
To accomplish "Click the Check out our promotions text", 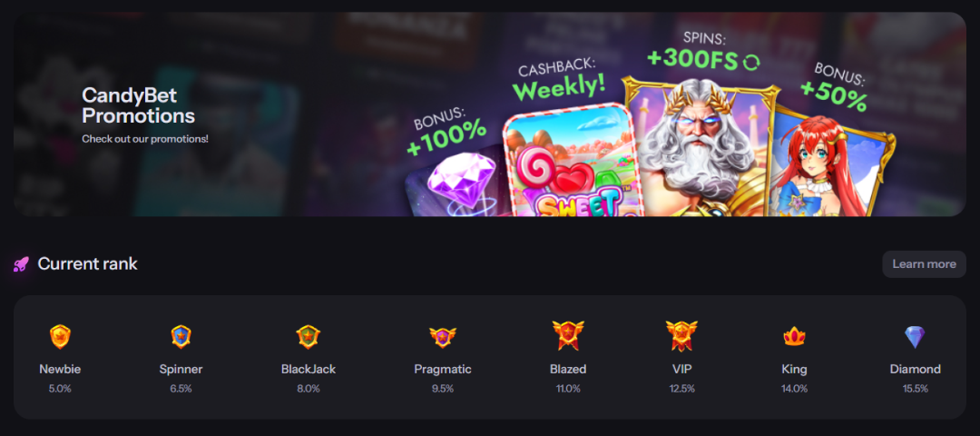I will tap(145, 138).
